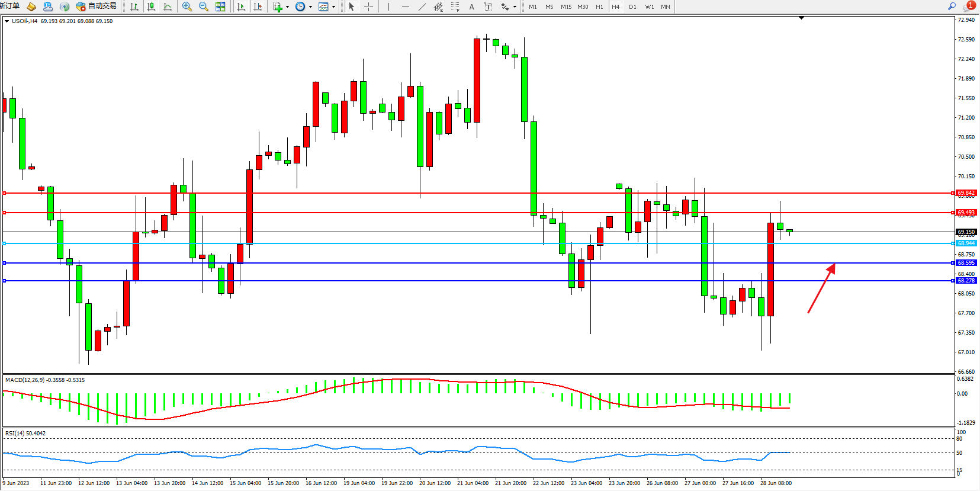Click the zoom out magnifier icon
Screen dimensions: 980x491
(x=204, y=7)
